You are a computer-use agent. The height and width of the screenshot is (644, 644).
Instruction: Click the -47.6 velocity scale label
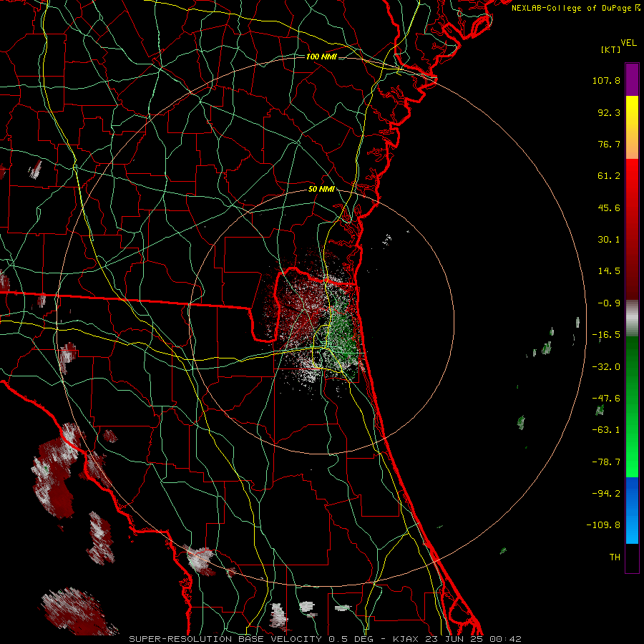pos(606,399)
